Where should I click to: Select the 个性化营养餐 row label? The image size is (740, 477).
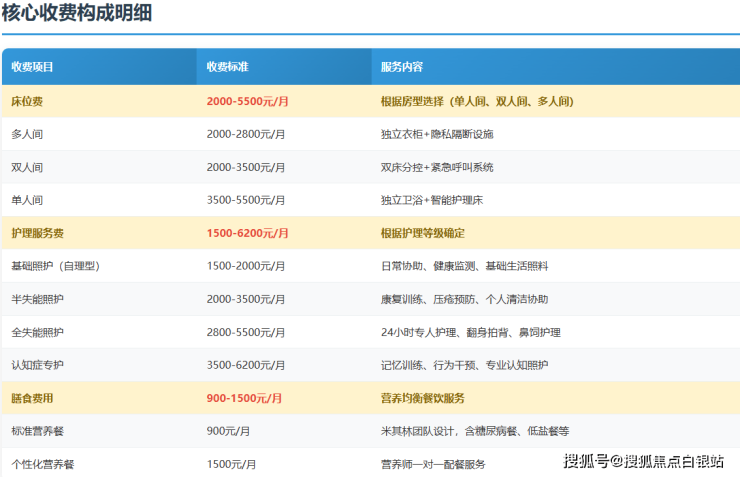(42, 464)
